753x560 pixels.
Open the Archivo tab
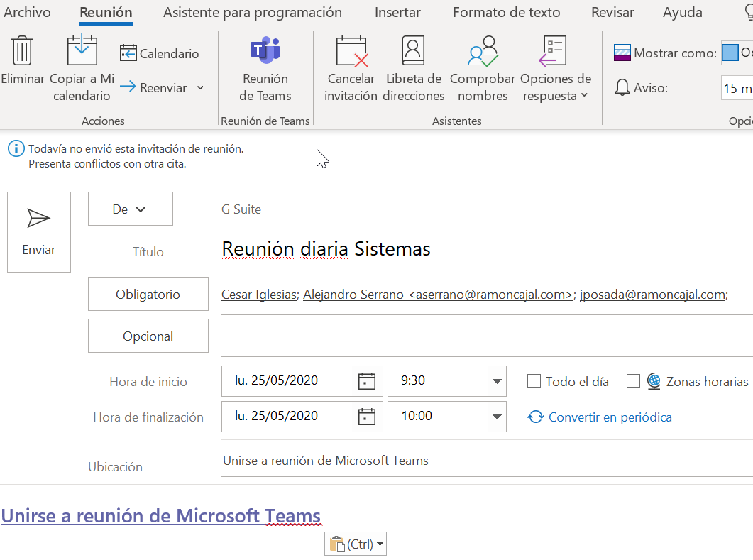tap(27, 13)
